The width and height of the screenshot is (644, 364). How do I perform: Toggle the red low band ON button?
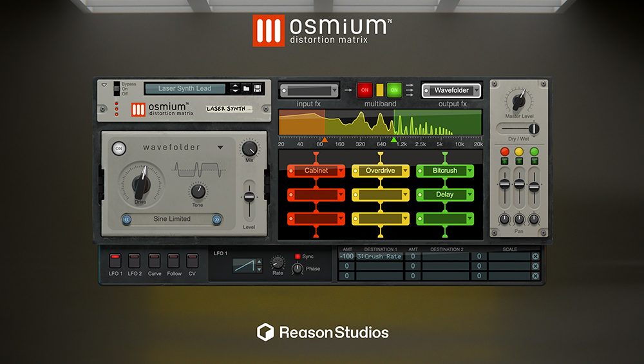tap(365, 90)
